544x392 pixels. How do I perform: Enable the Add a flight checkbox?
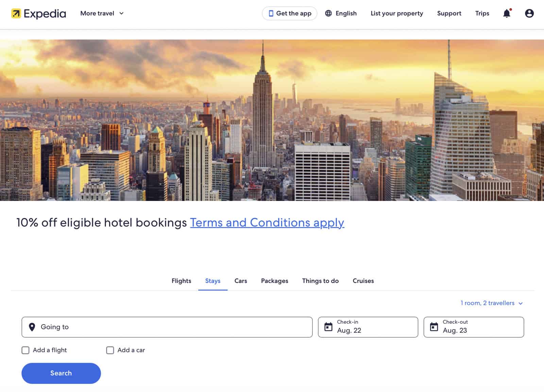click(25, 350)
